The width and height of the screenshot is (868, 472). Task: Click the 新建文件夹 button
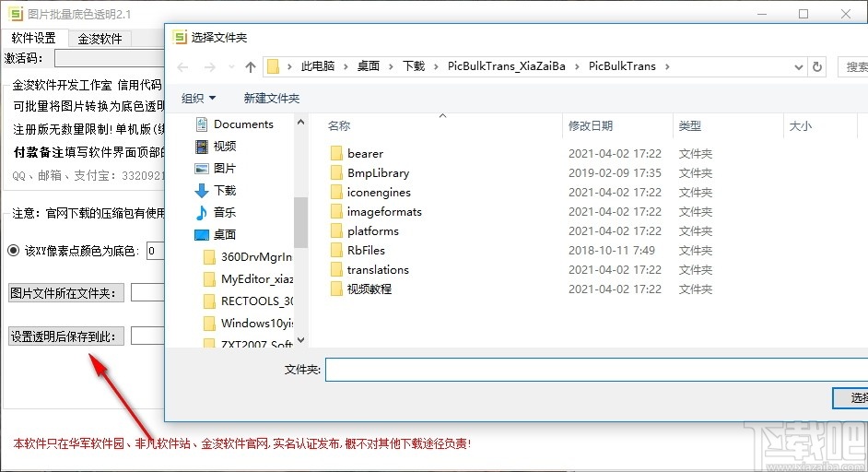tap(271, 98)
